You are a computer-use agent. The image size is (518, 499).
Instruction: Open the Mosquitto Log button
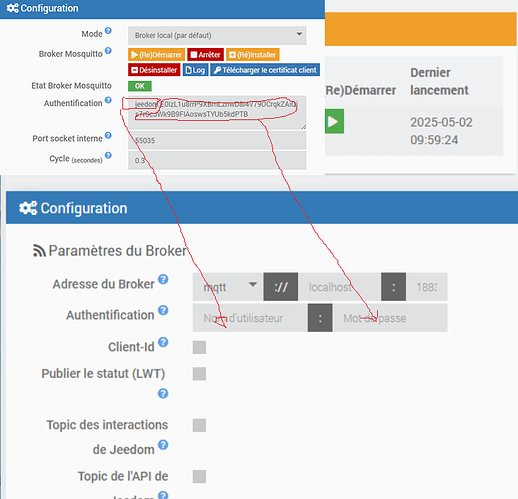(x=195, y=70)
